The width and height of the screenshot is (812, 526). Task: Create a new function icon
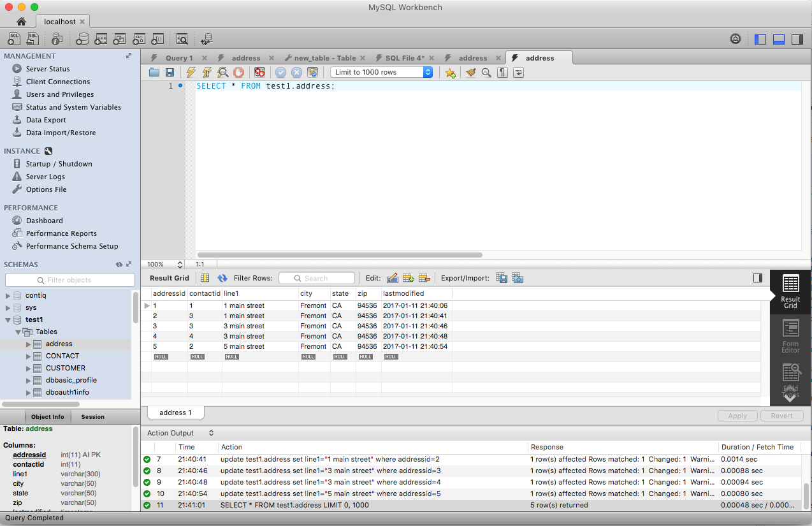[157, 39]
